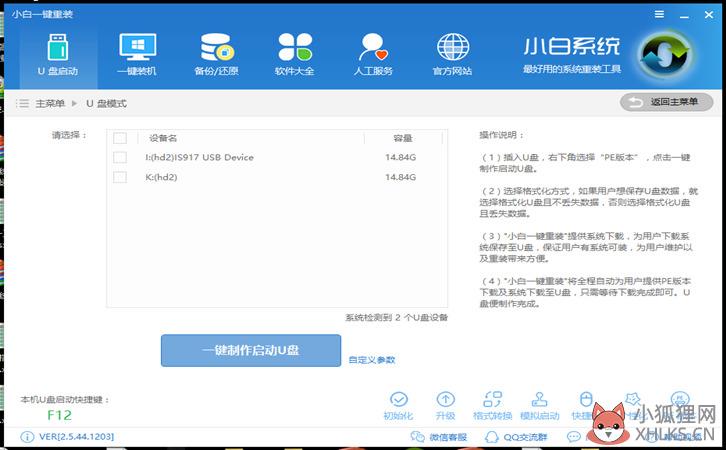Click 系统检测到 2 个U盘设备 status text

pyautogui.click(x=397, y=318)
